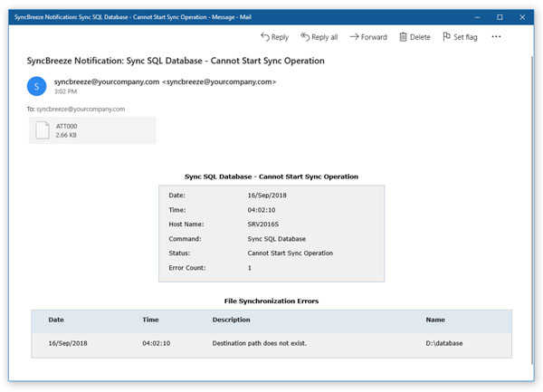
Task: Click the Name column header
Action: 435,320
